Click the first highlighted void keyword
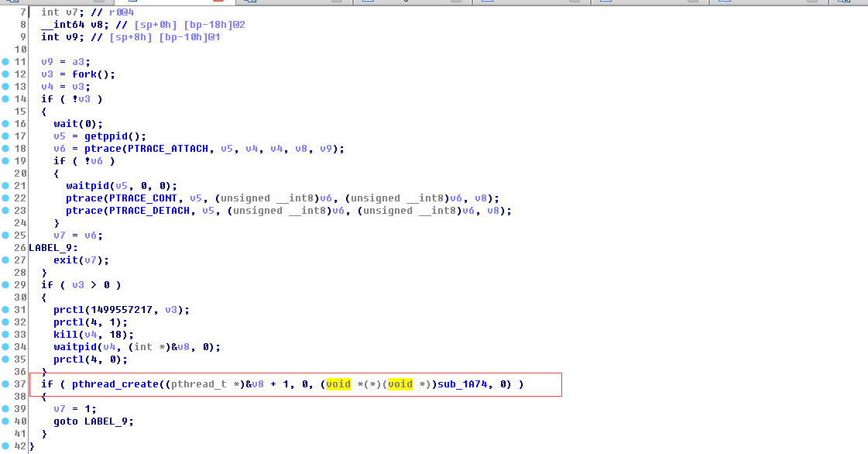This screenshot has width=868, height=454. [x=338, y=384]
